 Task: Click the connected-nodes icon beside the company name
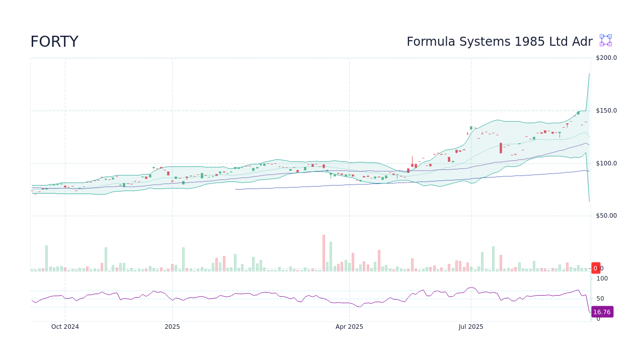coord(605,40)
